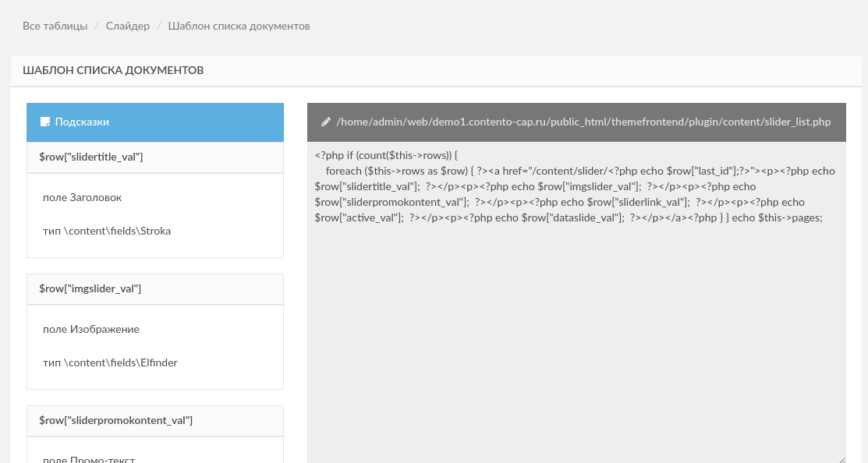Click the slider_list.php file path header
Image resolution: width=868 pixels, height=463 pixels.
(x=576, y=122)
